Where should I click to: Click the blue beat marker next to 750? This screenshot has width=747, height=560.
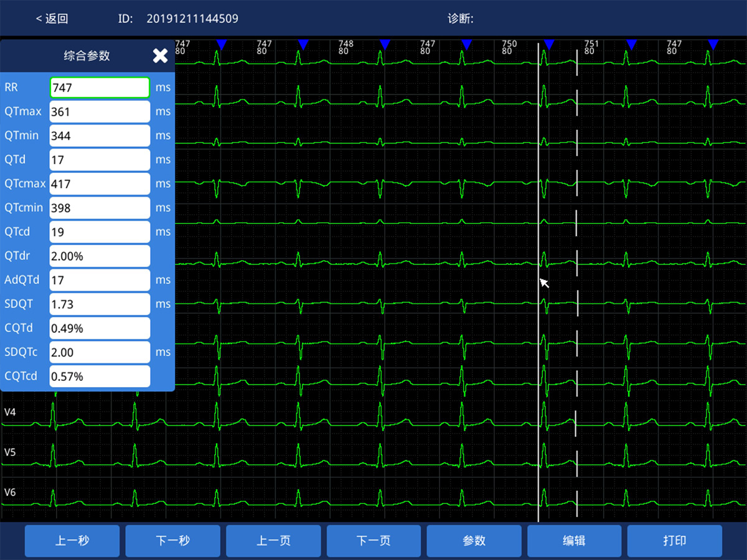coord(549,44)
